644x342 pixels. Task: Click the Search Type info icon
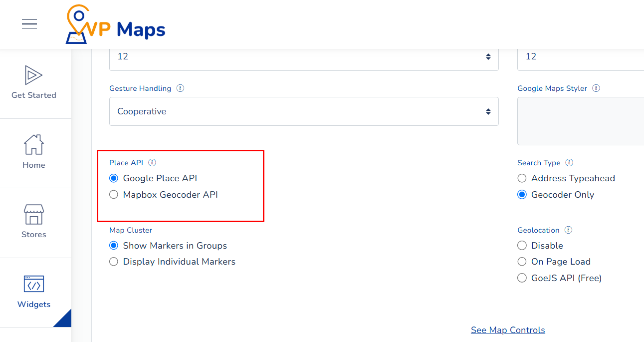pyautogui.click(x=569, y=162)
